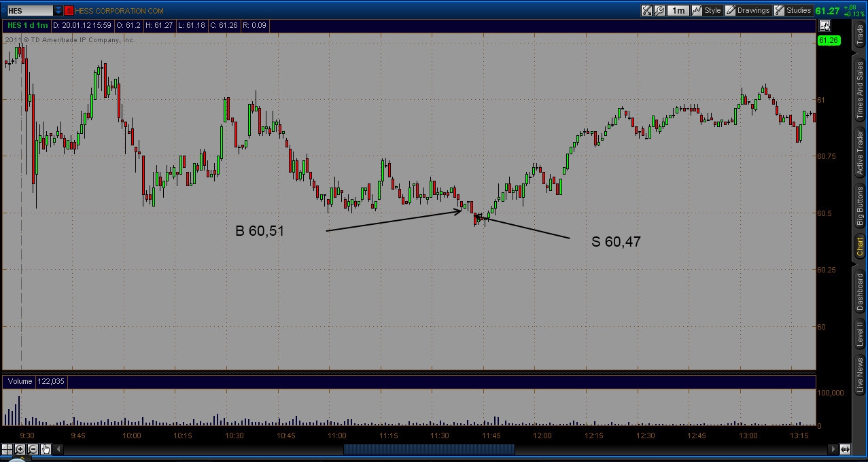The image size is (868, 462).
Task: Click the L: 61.18 low value
Action: [x=192, y=25]
